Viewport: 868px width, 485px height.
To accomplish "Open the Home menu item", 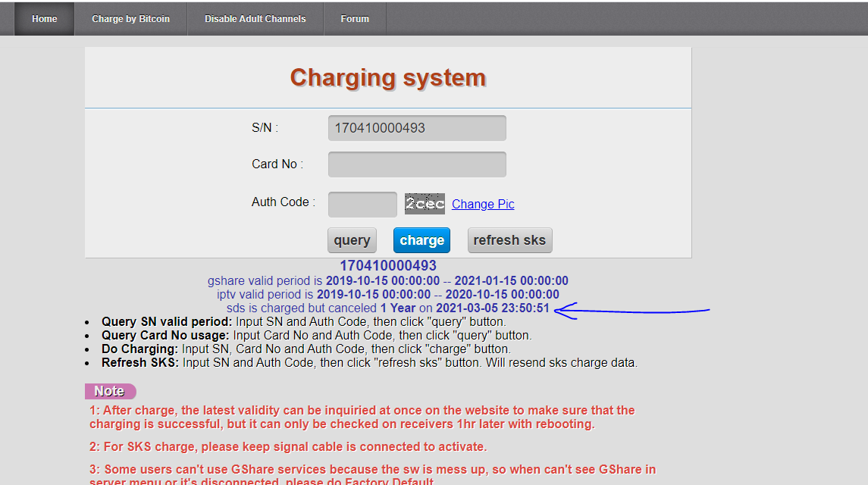I will pyautogui.click(x=45, y=19).
